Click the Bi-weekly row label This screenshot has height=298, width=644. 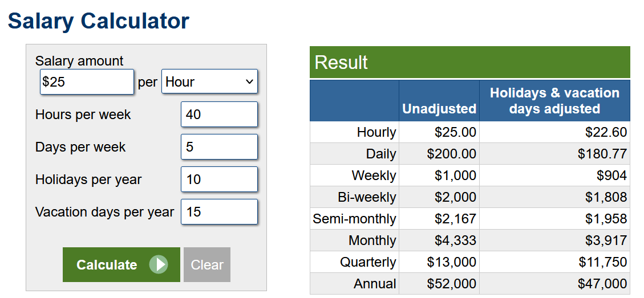click(x=367, y=197)
